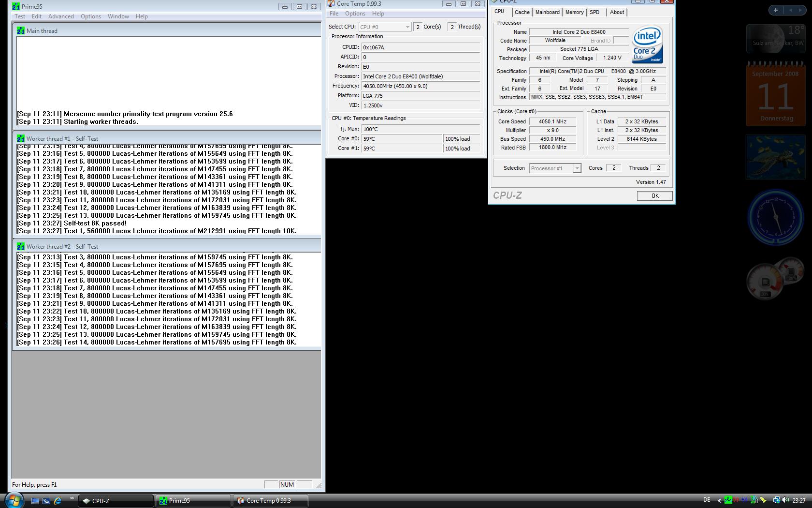
Task: Click Tj. Max 100°C value
Action: coord(420,129)
